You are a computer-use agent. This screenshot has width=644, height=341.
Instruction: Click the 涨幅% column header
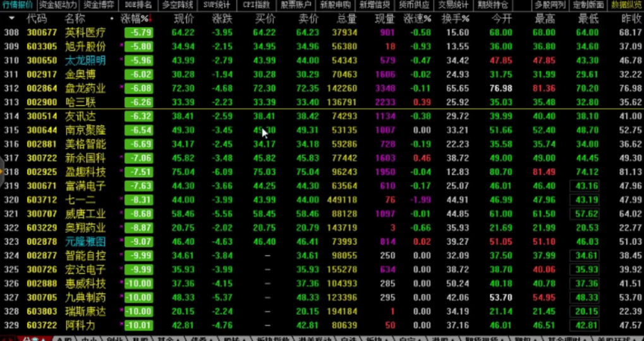[x=135, y=18]
